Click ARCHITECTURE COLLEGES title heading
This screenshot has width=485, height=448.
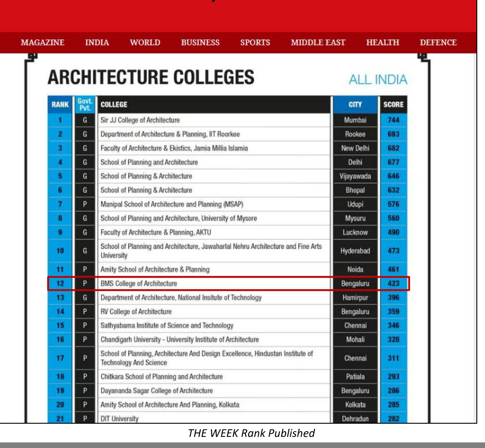pos(151,77)
